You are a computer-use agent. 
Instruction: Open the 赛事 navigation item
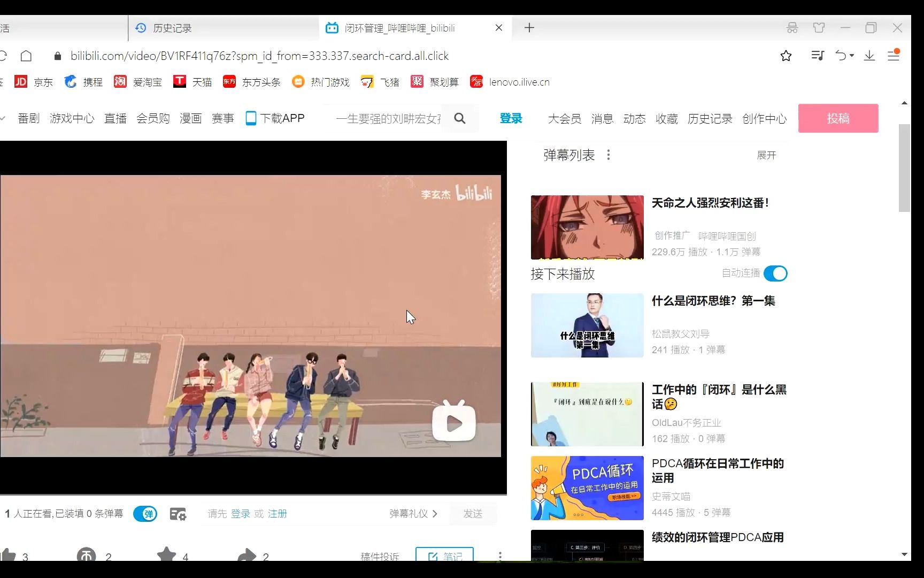[x=223, y=118]
